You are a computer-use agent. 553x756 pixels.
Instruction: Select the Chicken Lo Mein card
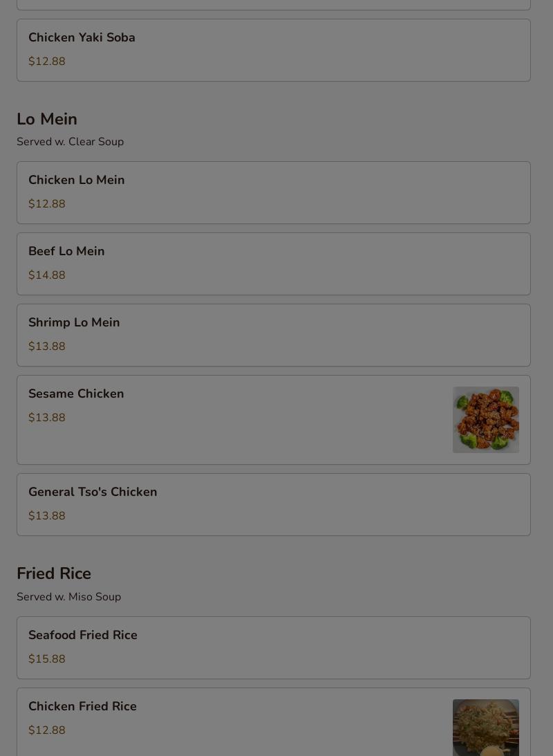[x=274, y=192]
